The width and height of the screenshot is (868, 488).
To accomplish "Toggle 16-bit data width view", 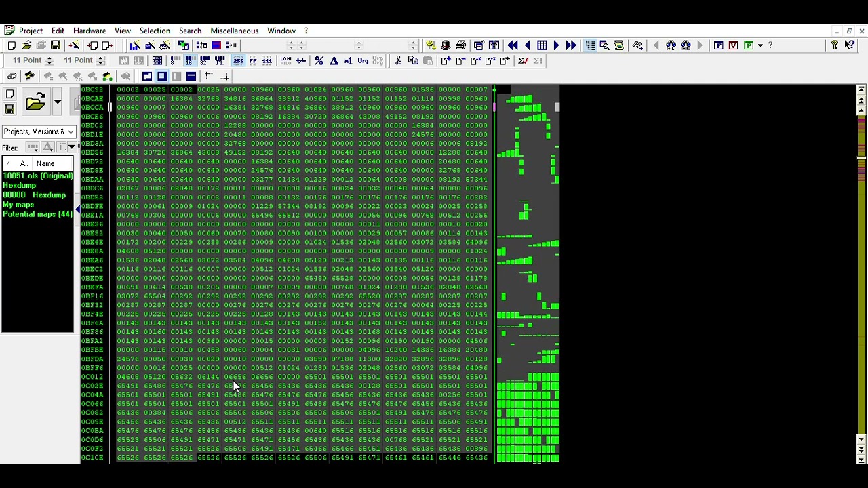I will tap(189, 61).
